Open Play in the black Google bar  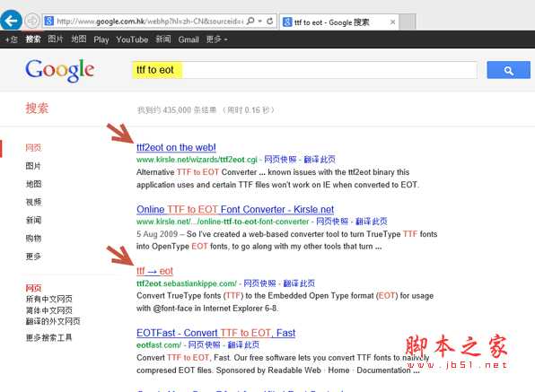[101, 39]
